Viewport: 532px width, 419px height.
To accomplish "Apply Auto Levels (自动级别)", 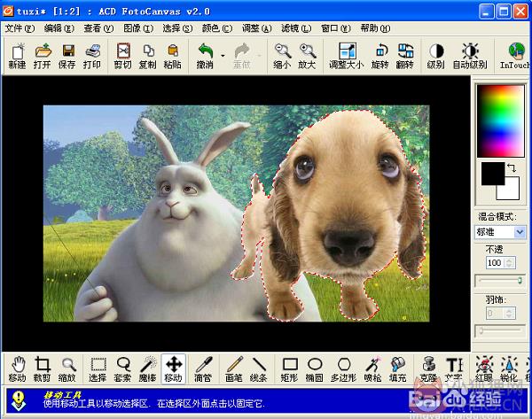I will coord(470,56).
